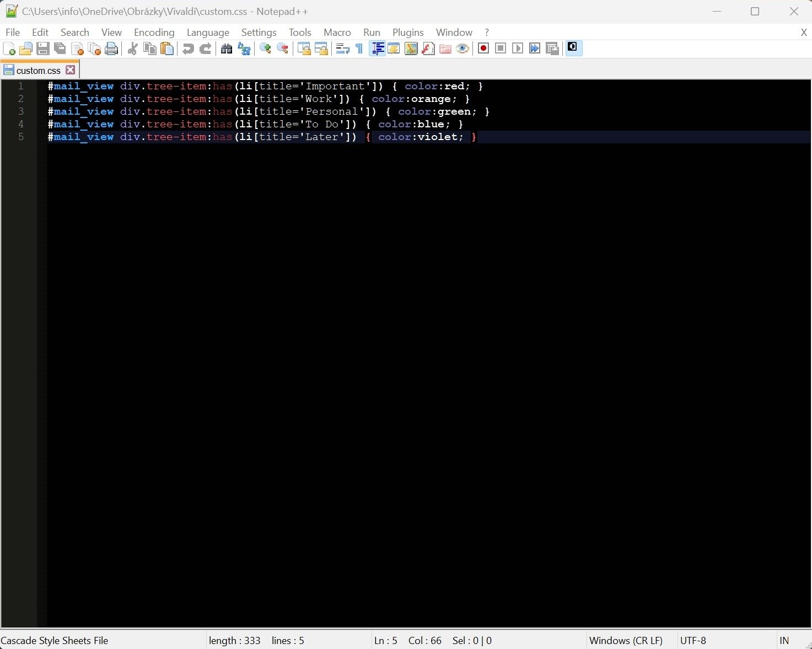Cut selection with the scissors icon

[x=132, y=49]
